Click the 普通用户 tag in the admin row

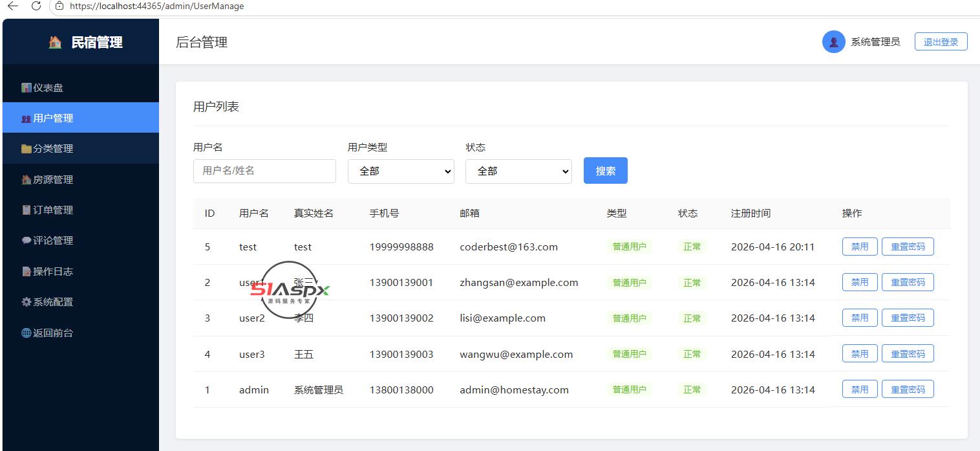click(629, 390)
